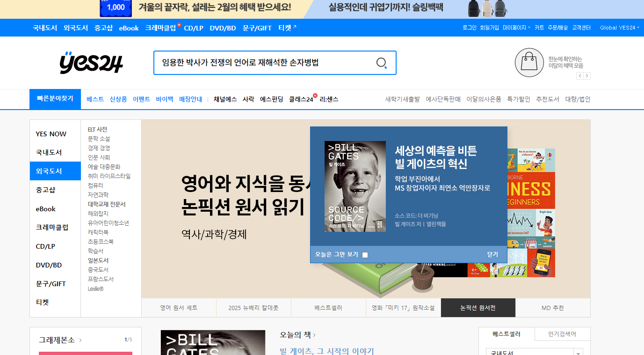The width and height of the screenshot is (644, 355).
Task: Select the 인기검색어 tab
Action: pyautogui.click(x=562, y=334)
